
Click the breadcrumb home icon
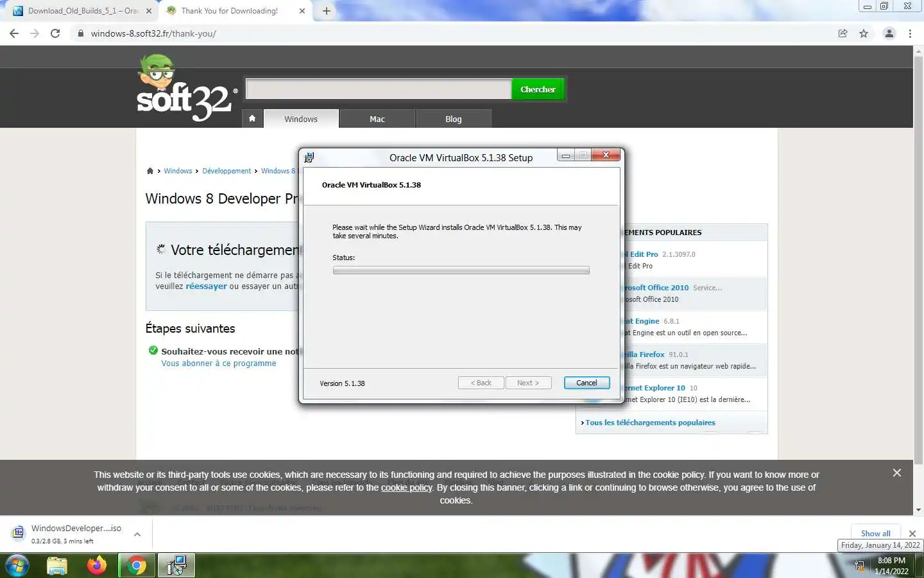(150, 171)
